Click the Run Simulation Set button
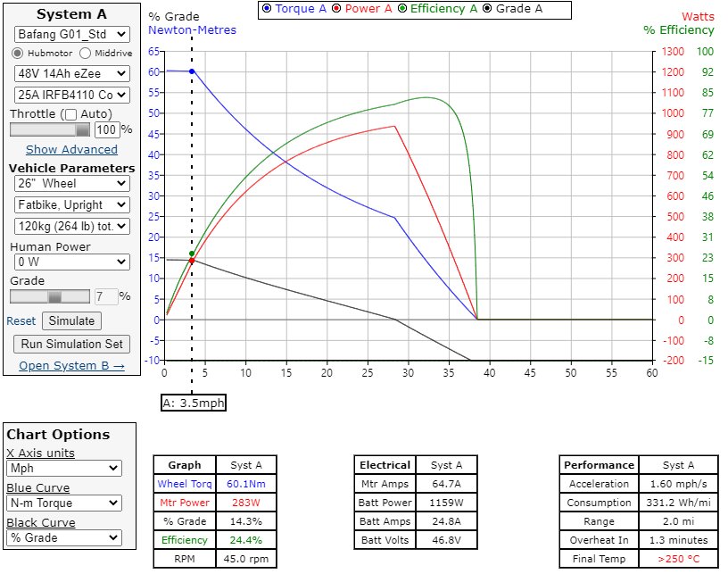 coord(71,344)
